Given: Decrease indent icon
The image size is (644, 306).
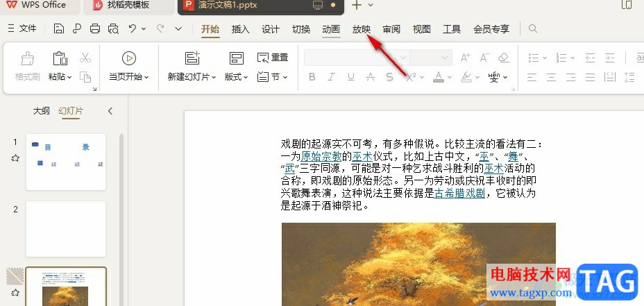Looking at the screenshot, I should (590, 58).
